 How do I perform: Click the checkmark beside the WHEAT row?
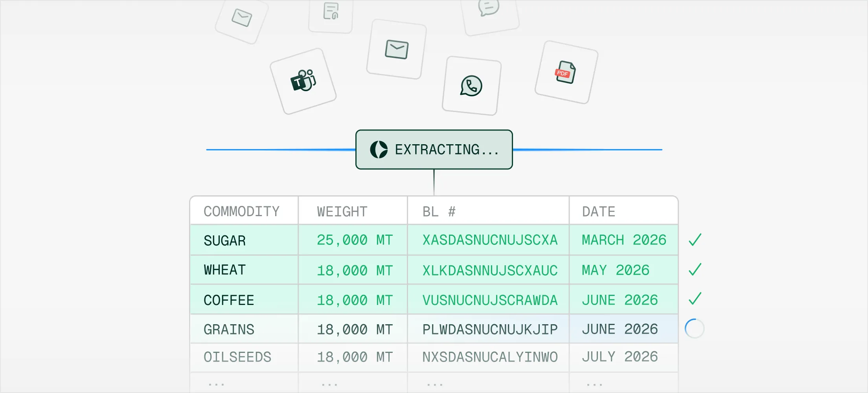[x=695, y=269]
